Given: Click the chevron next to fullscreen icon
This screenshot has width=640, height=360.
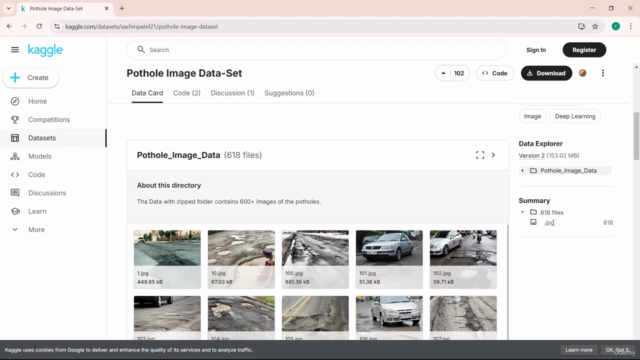Looking at the screenshot, I should (493, 155).
